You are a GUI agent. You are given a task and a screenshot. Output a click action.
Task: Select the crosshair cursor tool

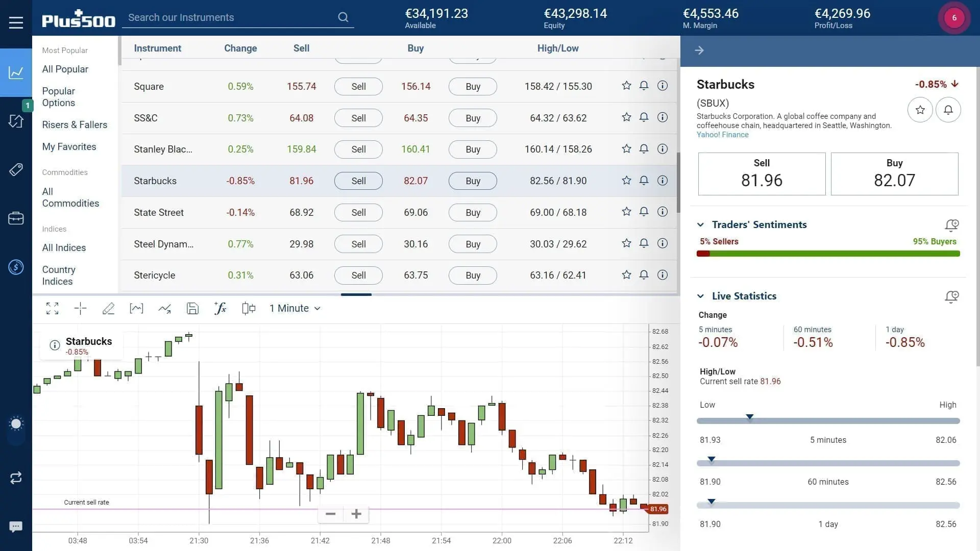click(80, 308)
